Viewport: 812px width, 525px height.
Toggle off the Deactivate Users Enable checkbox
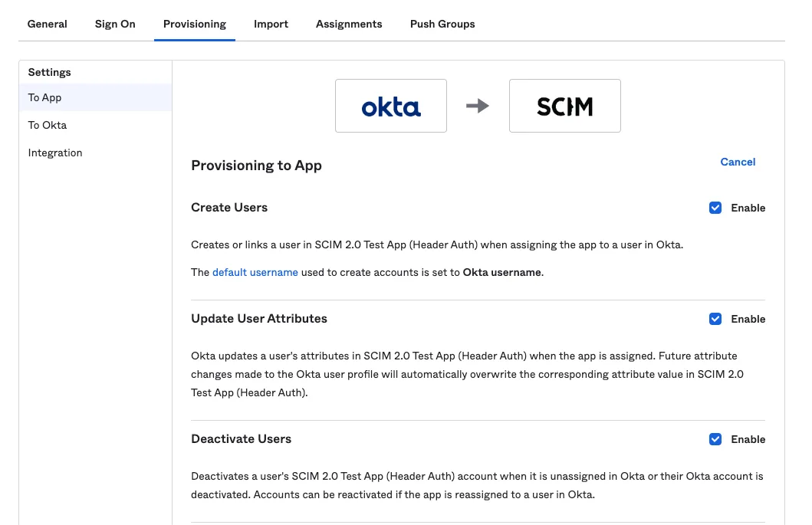[715, 439]
